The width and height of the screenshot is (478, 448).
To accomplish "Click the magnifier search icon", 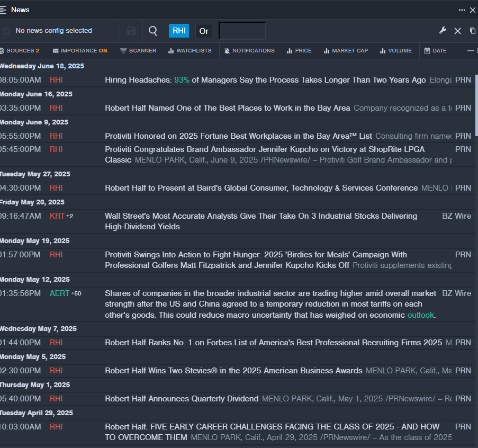I will (x=153, y=31).
